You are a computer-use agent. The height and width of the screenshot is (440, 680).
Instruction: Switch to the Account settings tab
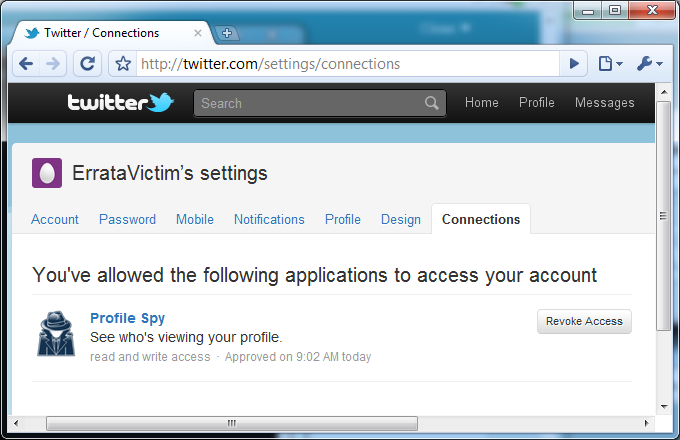pyautogui.click(x=55, y=219)
